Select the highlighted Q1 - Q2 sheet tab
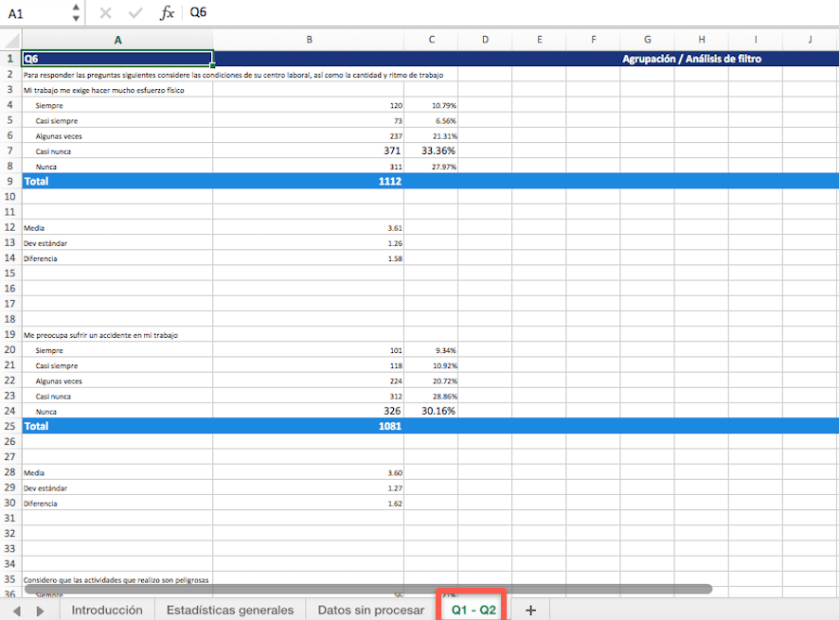 coord(474,611)
